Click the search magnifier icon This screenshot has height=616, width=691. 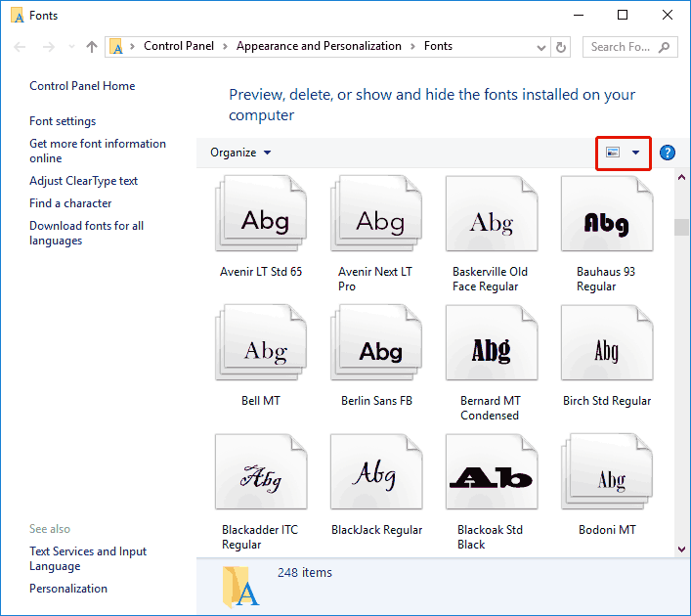point(664,47)
